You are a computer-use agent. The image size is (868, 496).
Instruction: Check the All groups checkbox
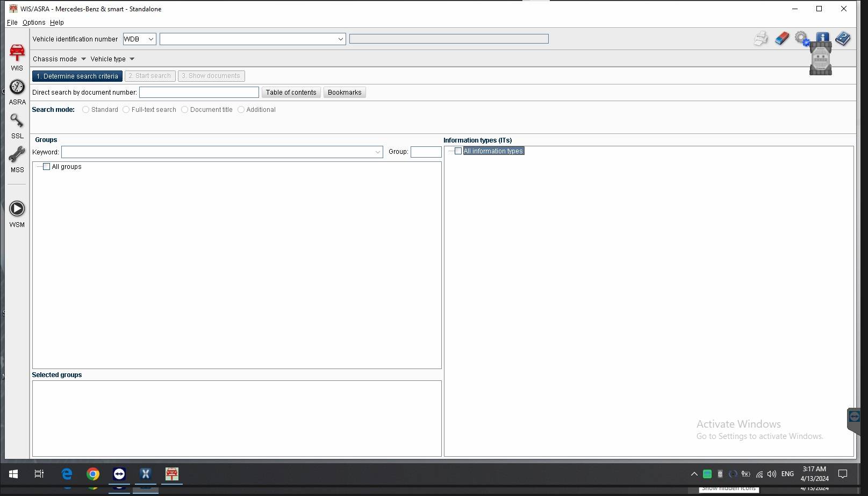coord(47,167)
